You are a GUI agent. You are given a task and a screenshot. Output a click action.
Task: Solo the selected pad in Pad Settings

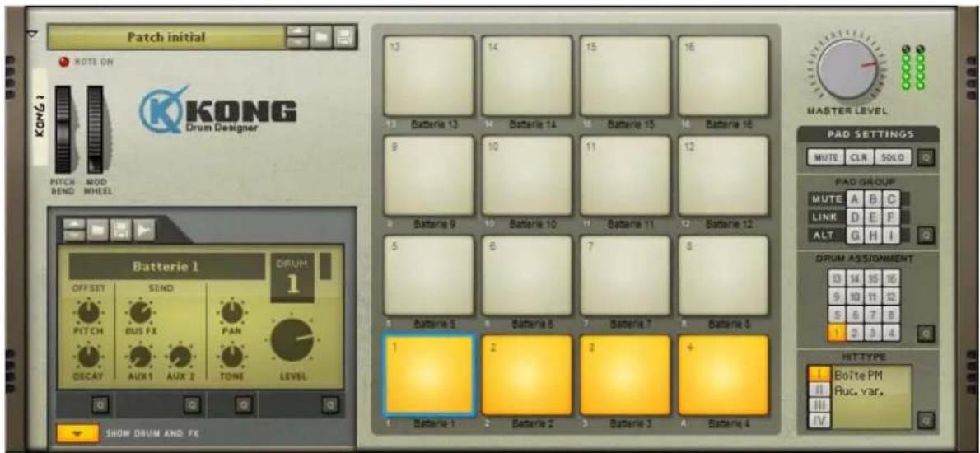point(894,156)
